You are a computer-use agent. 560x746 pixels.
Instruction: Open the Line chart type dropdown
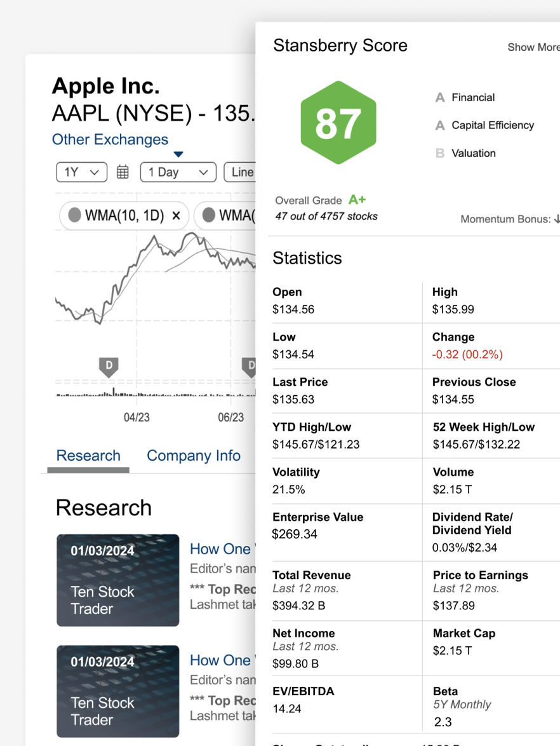click(x=240, y=172)
